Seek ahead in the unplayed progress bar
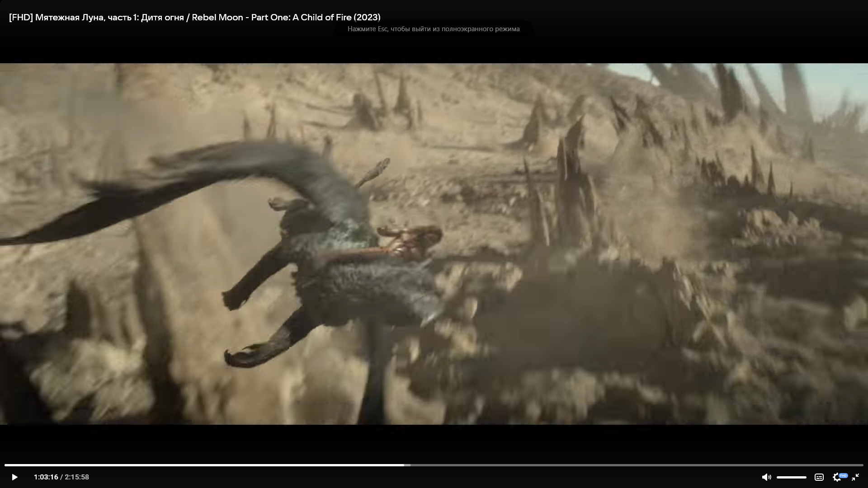Screen dimensions: 868x488 (633, 465)
